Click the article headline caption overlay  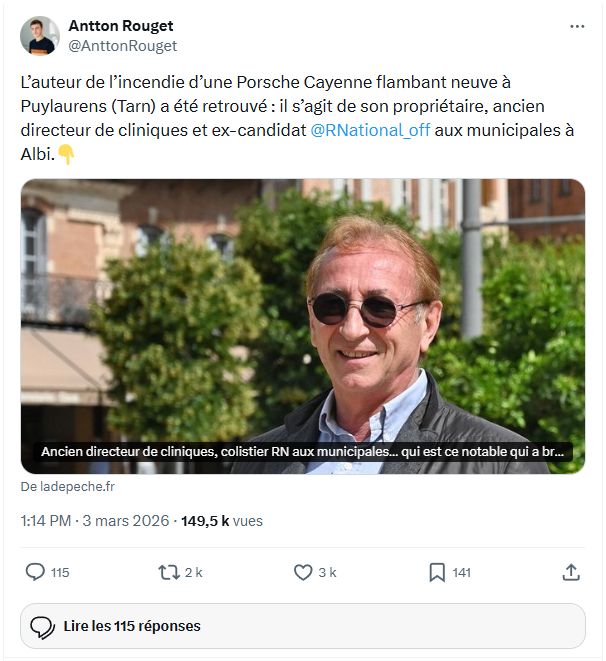click(302, 452)
